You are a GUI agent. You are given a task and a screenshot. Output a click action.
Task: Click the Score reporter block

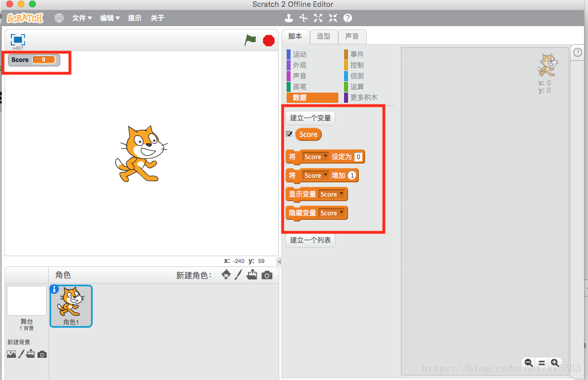308,135
